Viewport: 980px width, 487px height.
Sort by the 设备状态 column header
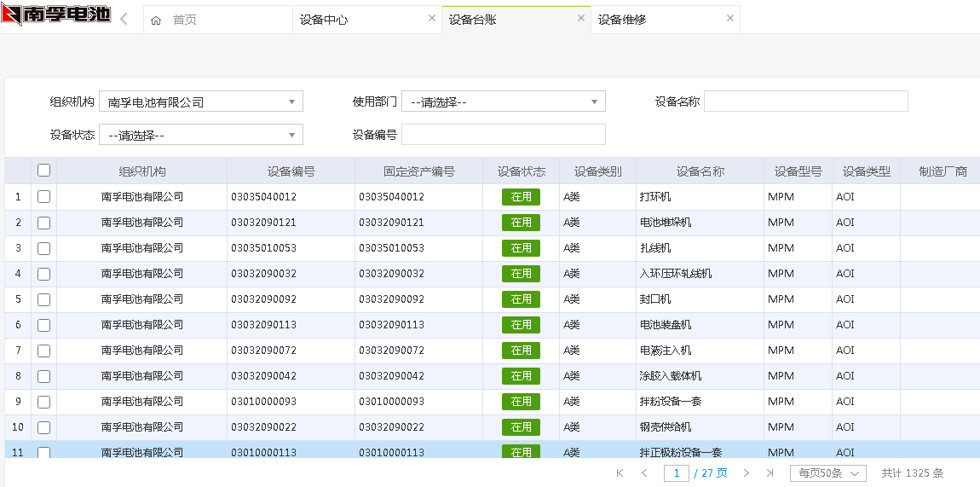(x=522, y=171)
